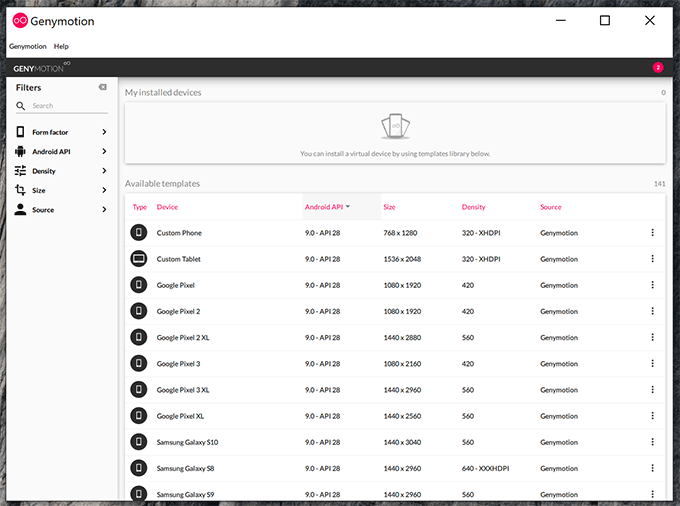Open the three-dot menu for Custom Phone
The width and height of the screenshot is (680, 506).
coord(652,233)
